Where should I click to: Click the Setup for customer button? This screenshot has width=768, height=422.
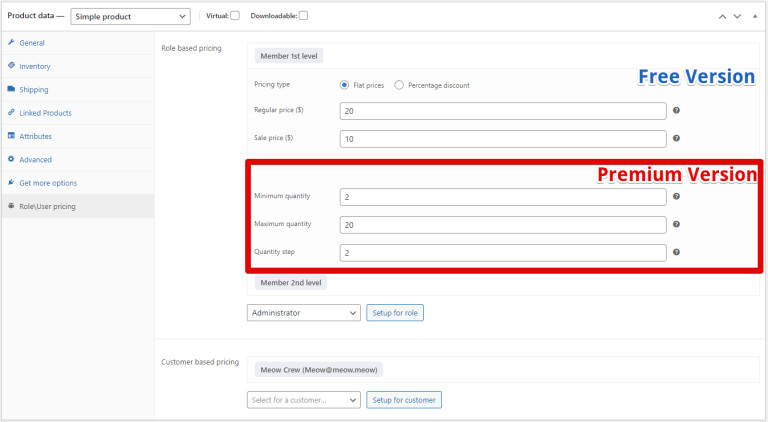point(404,400)
